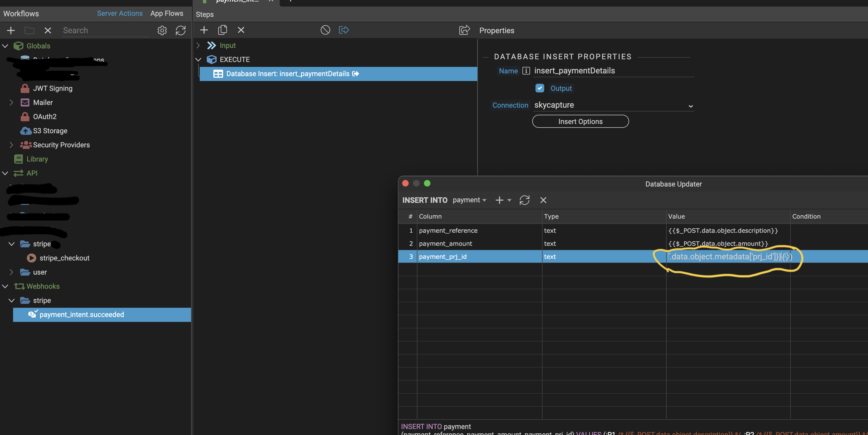Click the disable step circle-slash icon
This screenshot has height=435, width=868.
325,30
